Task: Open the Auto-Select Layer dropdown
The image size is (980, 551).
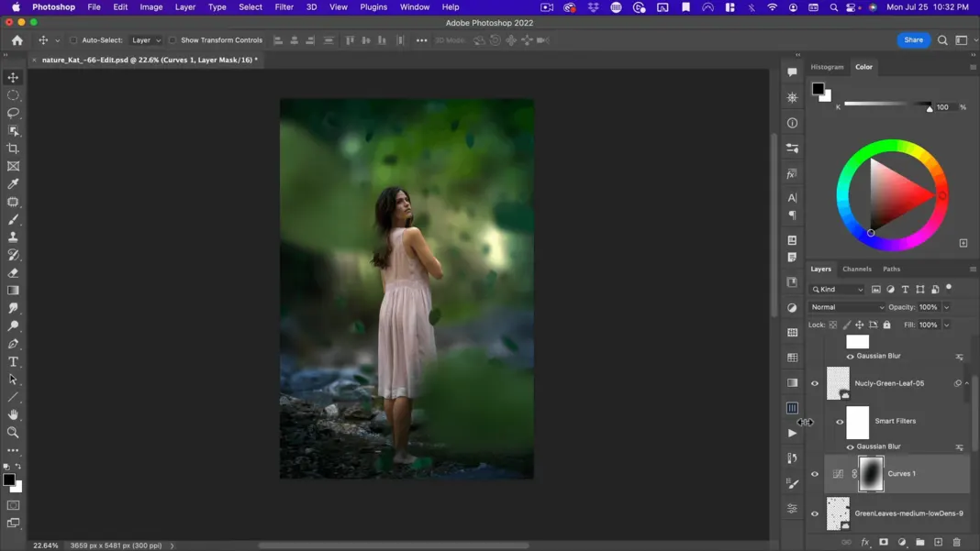Action: [x=145, y=40]
